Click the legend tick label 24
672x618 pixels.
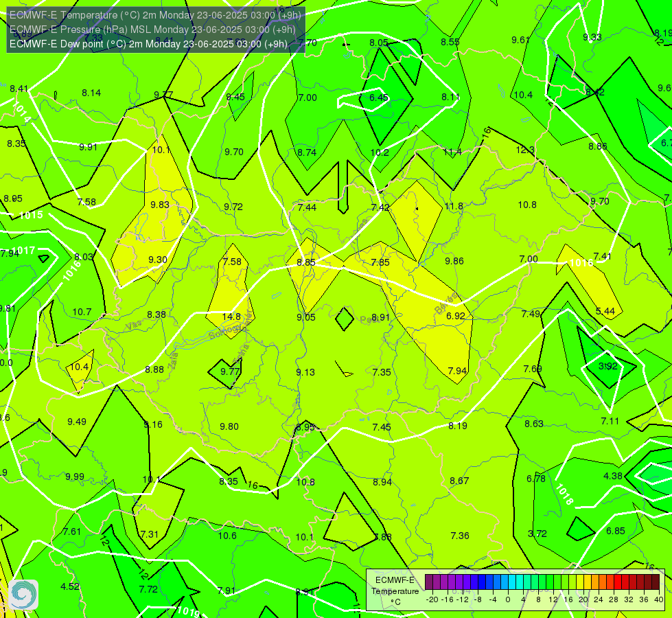599,599
